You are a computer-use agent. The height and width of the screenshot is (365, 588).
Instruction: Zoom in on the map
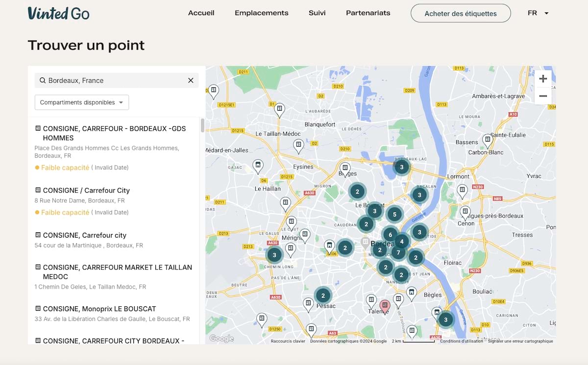[543, 79]
